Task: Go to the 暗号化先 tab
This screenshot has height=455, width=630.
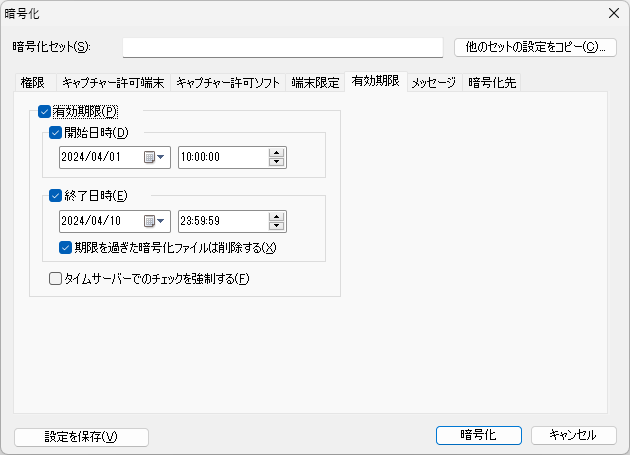Action: pos(493,83)
